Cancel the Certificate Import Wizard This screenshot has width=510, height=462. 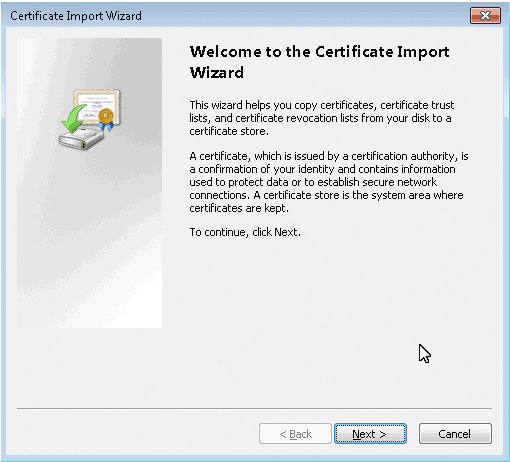click(x=455, y=434)
